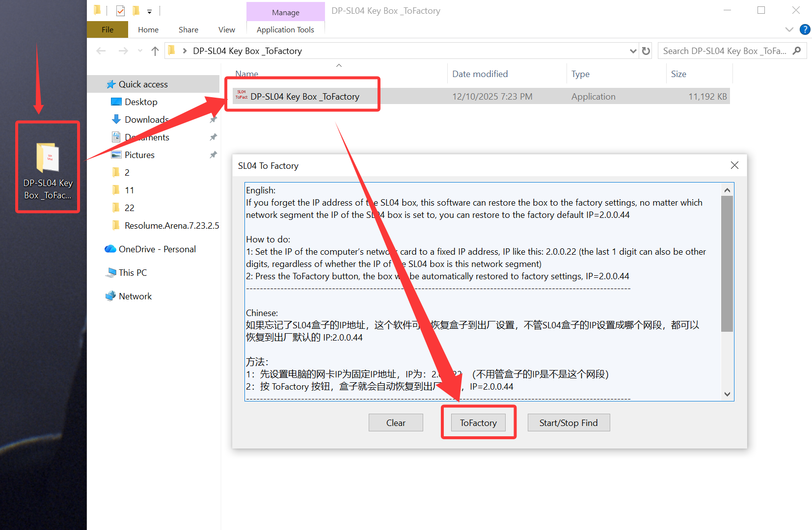Select the DP-SL04 Key Box _ToFactory application file

(304, 97)
